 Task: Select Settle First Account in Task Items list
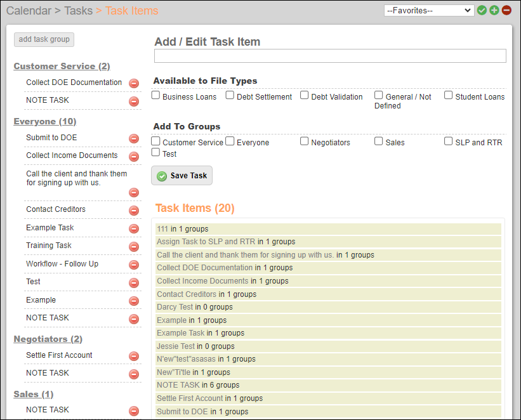pyautogui.click(x=328, y=398)
